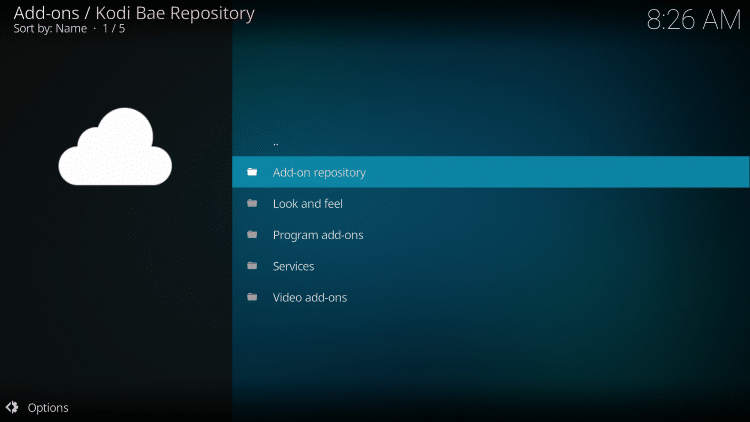This screenshot has width=750, height=422.
Task: Click the 8:26 AM clock
Action: click(x=694, y=20)
